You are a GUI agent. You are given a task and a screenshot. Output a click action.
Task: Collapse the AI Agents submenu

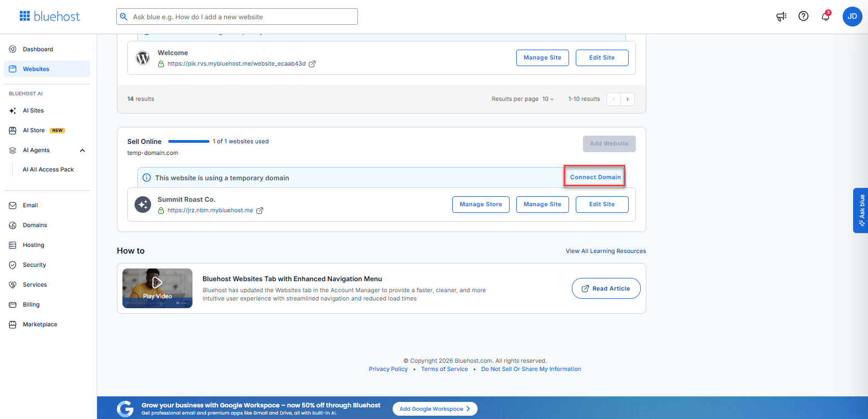coord(82,151)
